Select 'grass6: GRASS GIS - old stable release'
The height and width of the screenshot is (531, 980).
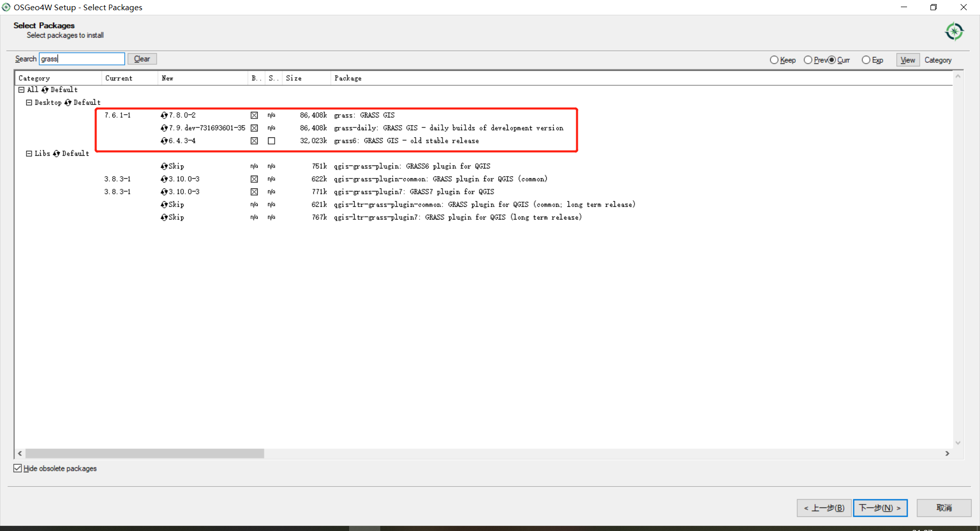pyautogui.click(x=406, y=141)
